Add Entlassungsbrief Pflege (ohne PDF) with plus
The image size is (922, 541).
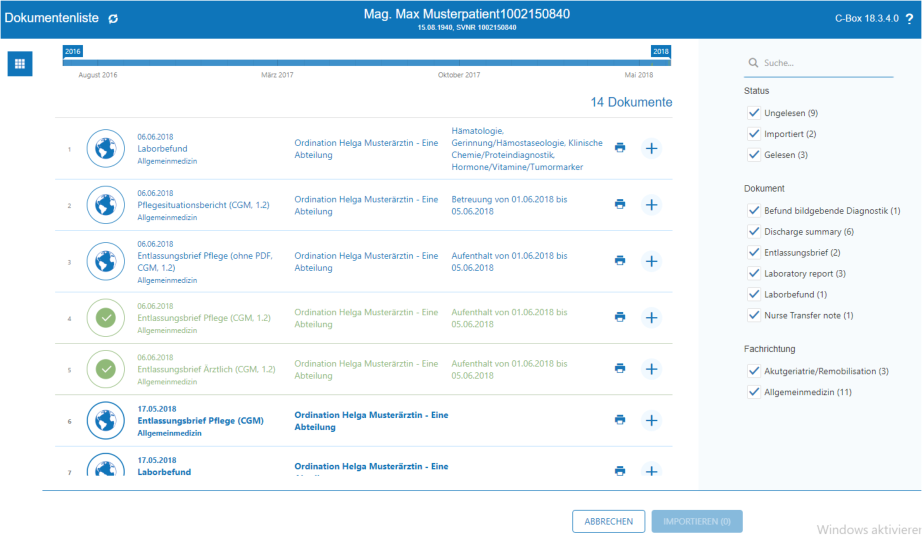click(651, 261)
